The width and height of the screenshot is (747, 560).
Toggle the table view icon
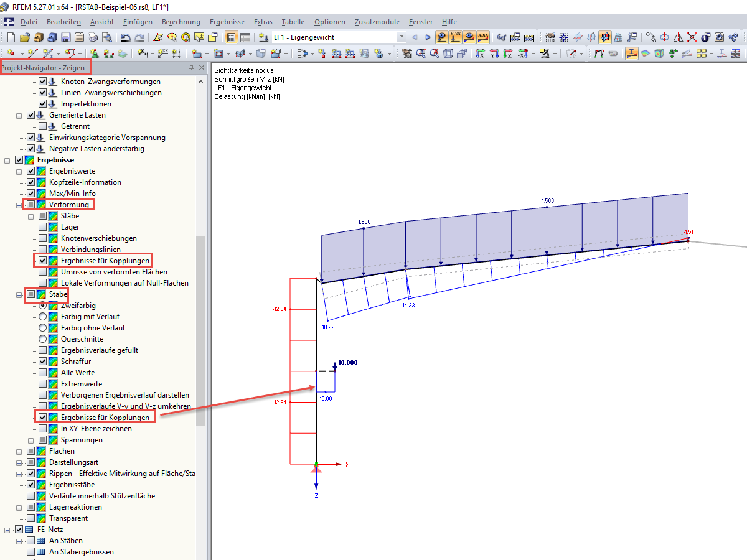coord(245,37)
